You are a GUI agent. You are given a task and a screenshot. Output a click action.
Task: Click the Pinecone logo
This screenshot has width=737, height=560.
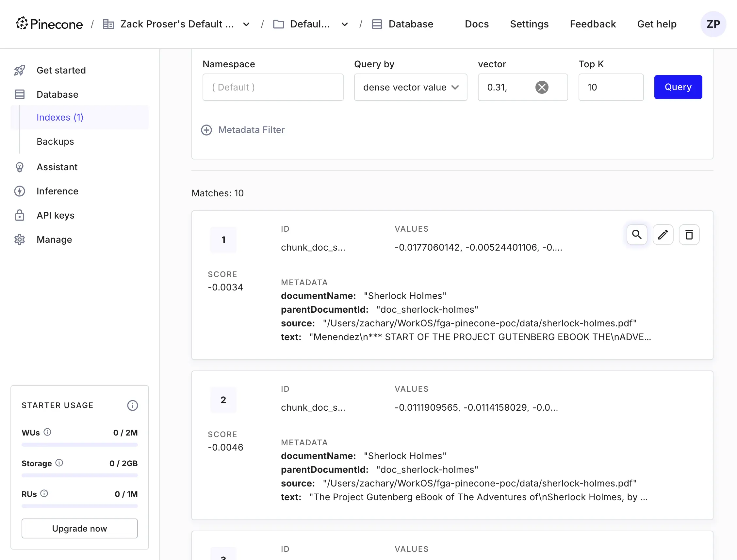(x=49, y=24)
